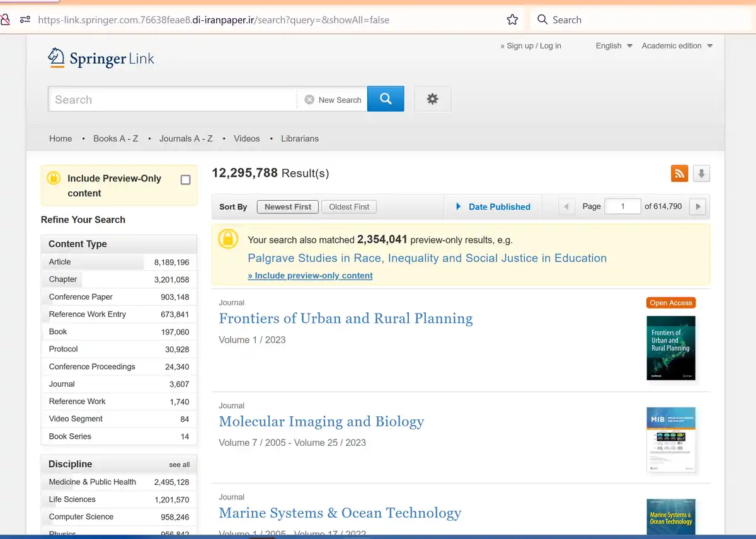The height and width of the screenshot is (539, 756).
Task: Open search settings gear icon
Action: 432,99
